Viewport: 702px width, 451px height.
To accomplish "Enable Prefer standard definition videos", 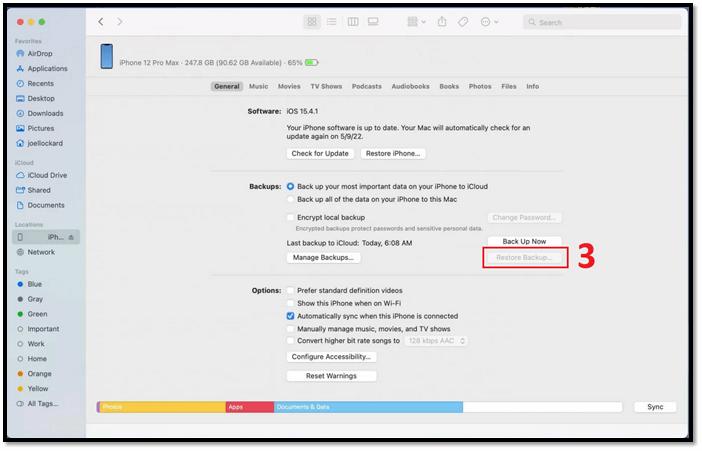I will [x=291, y=290].
